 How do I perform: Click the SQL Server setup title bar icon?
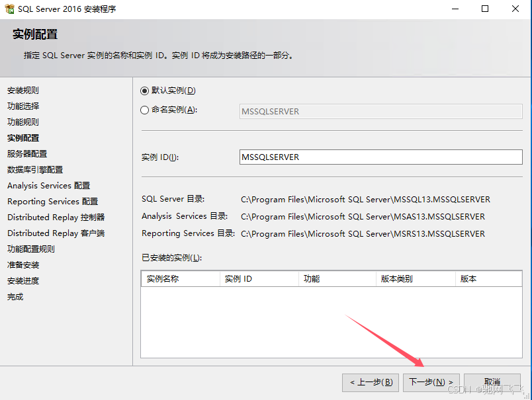coord(9,9)
